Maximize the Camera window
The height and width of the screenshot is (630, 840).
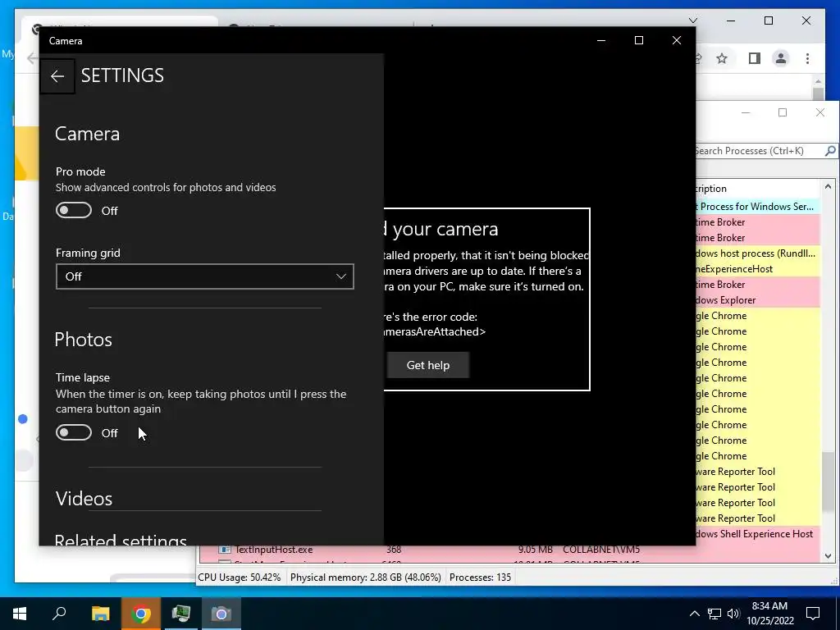pos(638,41)
